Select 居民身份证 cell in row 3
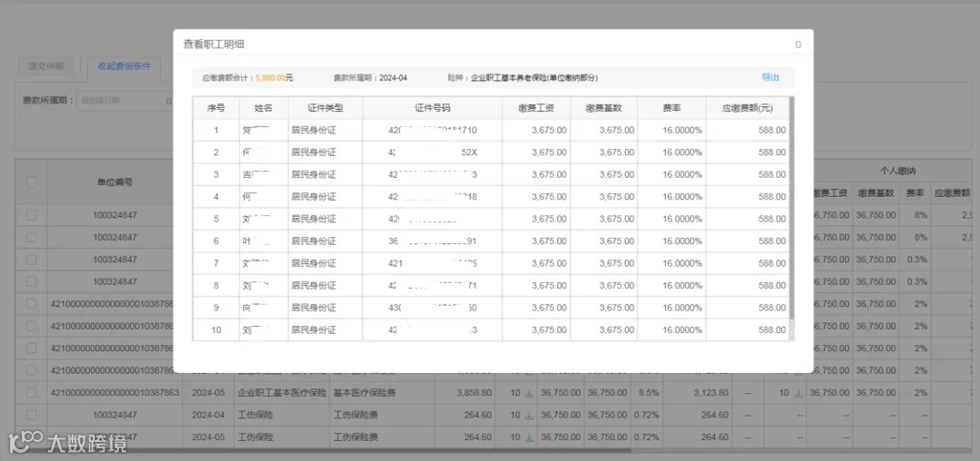 pos(325,175)
